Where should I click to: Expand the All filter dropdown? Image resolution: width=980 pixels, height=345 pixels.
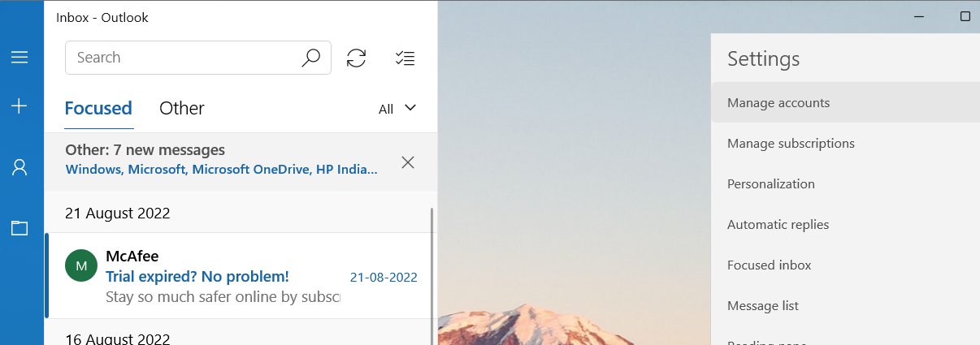[x=397, y=108]
